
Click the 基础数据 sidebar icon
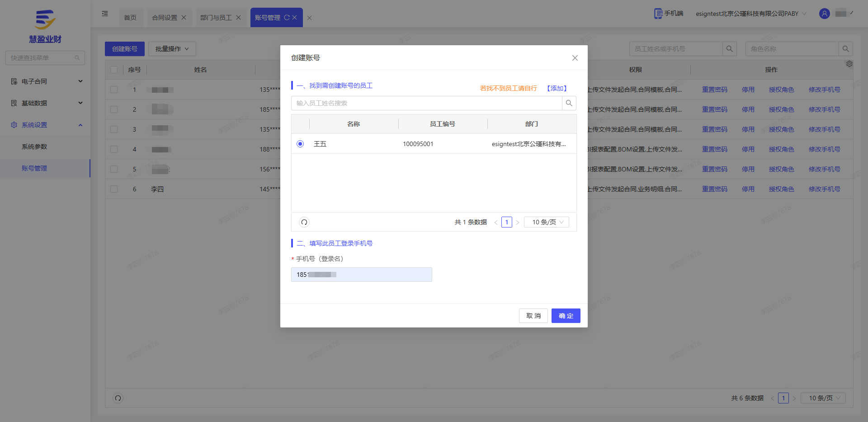(x=14, y=103)
